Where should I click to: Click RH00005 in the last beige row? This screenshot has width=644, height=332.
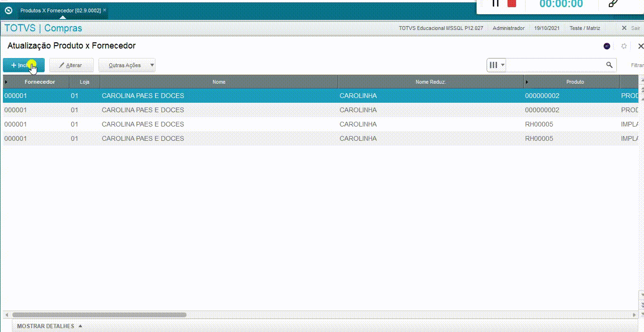pyautogui.click(x=539, y=138)
